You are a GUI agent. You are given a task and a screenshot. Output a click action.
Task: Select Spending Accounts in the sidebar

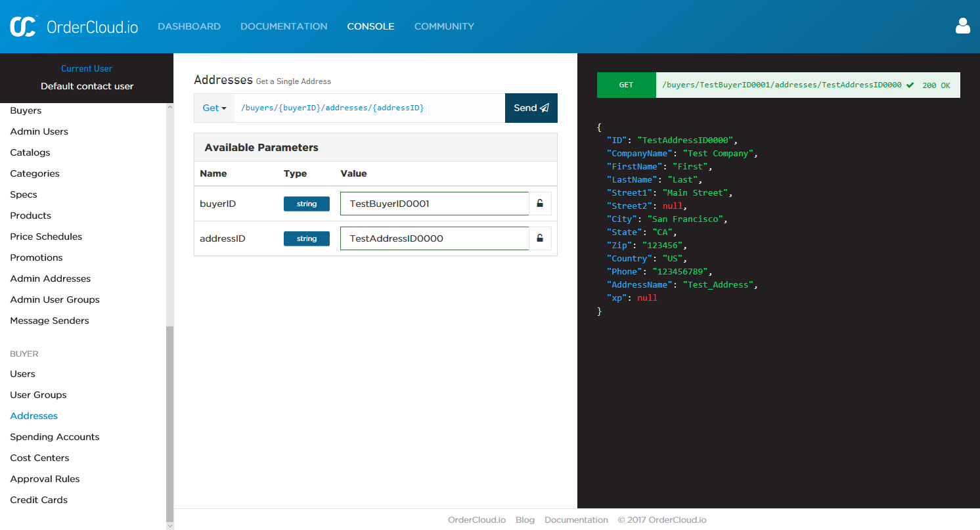click(55, 437)
